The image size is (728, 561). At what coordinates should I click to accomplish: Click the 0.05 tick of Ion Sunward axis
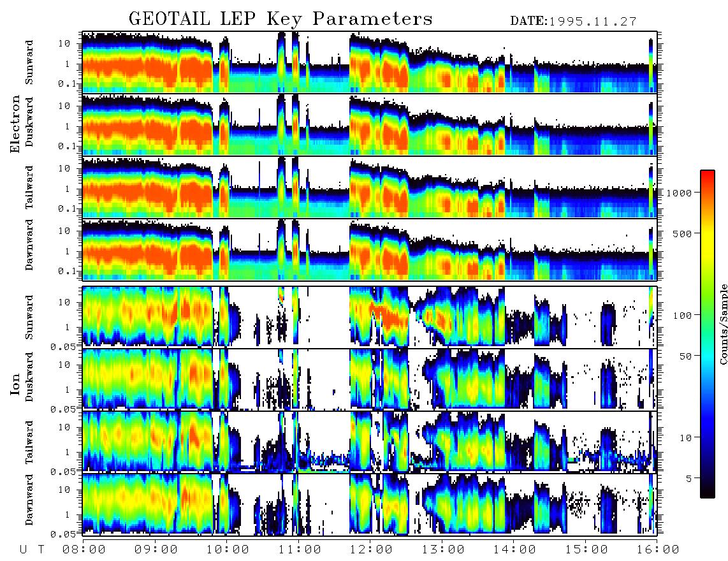pos(62,347)
